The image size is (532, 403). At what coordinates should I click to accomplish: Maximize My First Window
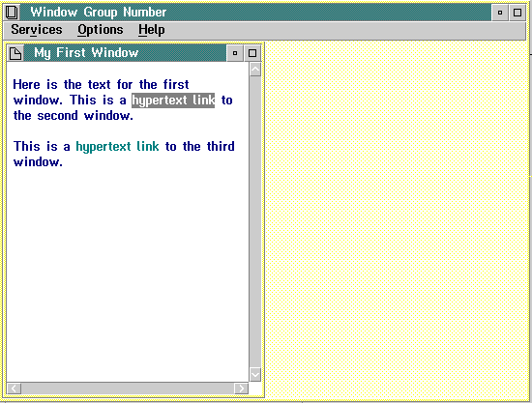click(x=252, y=53)
